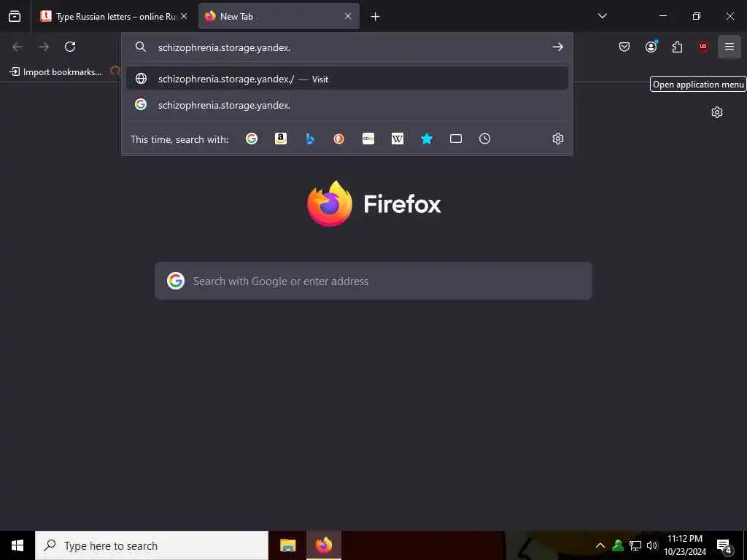Screen dimensions: 747x560
Task: Search this time with Google
Action: point(252,139)
